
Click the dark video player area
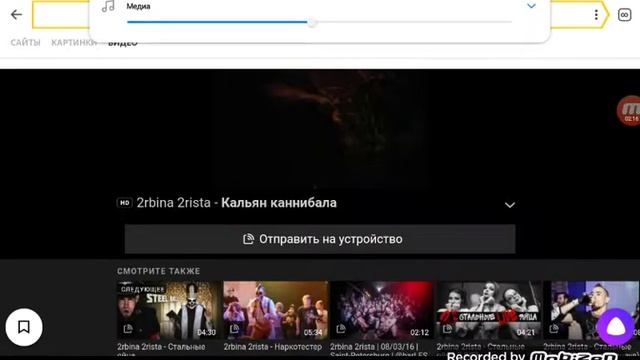[320, 129]
